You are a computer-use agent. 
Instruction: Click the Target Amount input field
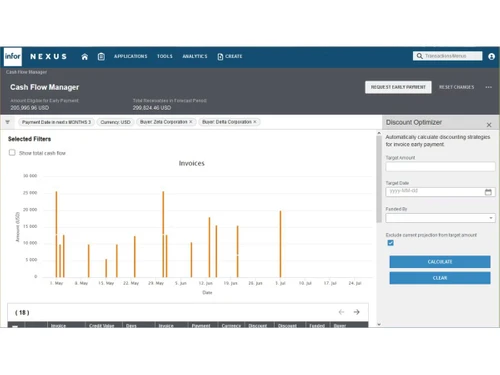tap(440, 166)
